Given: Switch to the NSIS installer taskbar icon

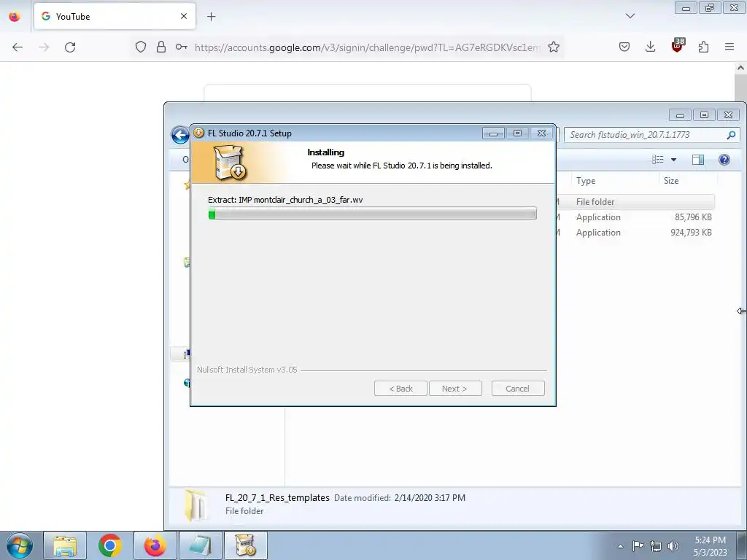Looking at the screenshot, I should [x=245, y=545].
